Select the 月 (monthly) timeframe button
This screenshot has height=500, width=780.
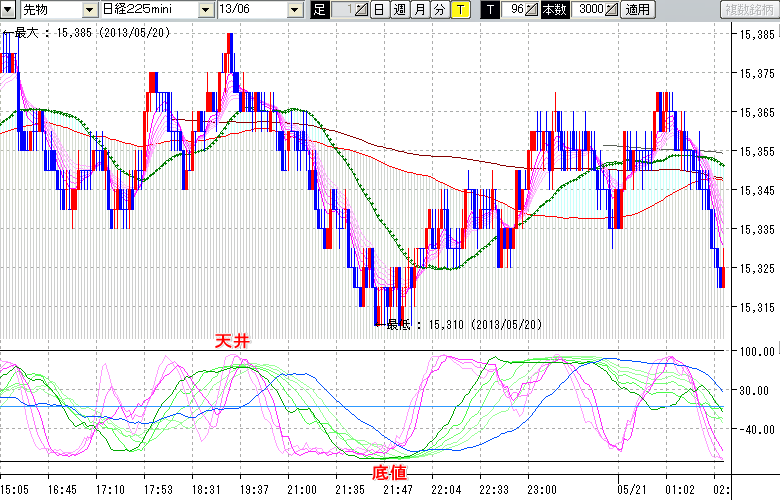tap(420, 10)
